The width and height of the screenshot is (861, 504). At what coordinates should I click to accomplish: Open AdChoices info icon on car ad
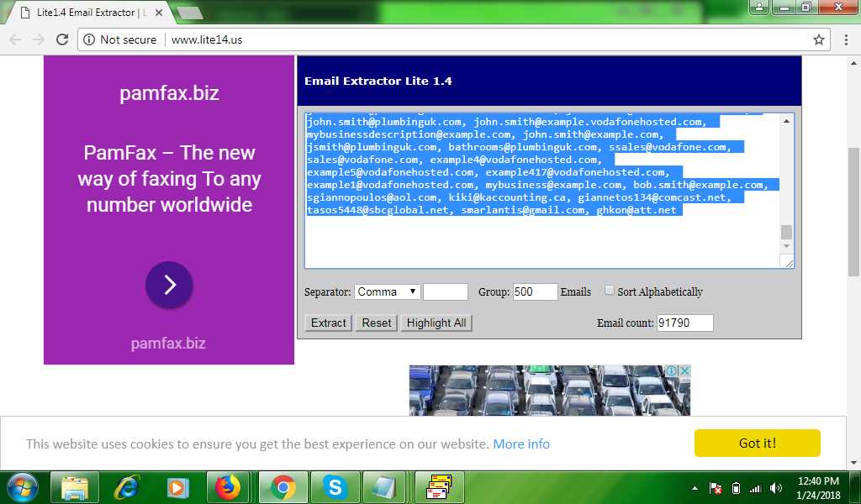[672, 371]
